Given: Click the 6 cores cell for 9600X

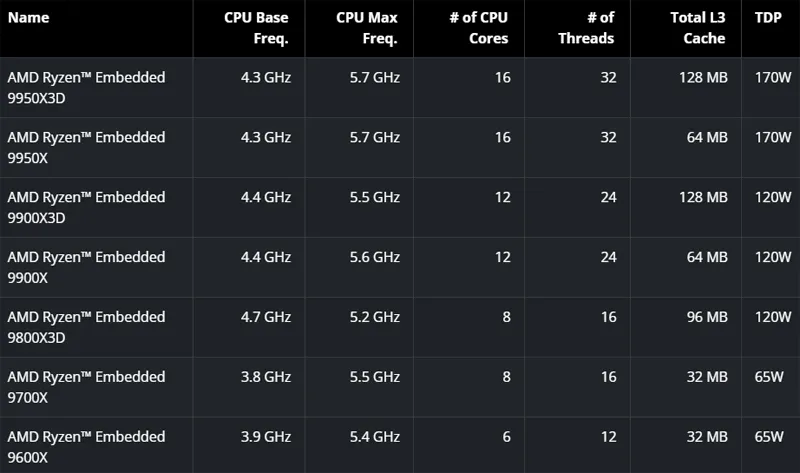Looking at the screenshot, I should [503, 438].
